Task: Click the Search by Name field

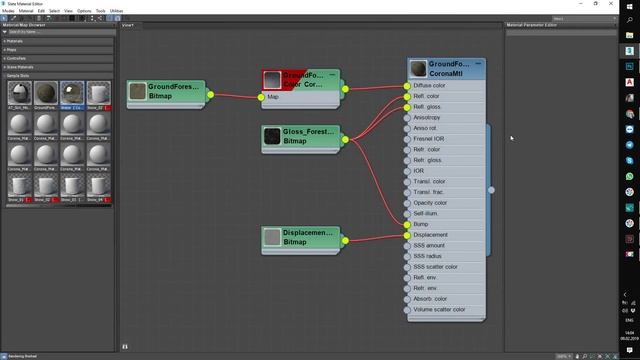Action: tap(61, 32)
